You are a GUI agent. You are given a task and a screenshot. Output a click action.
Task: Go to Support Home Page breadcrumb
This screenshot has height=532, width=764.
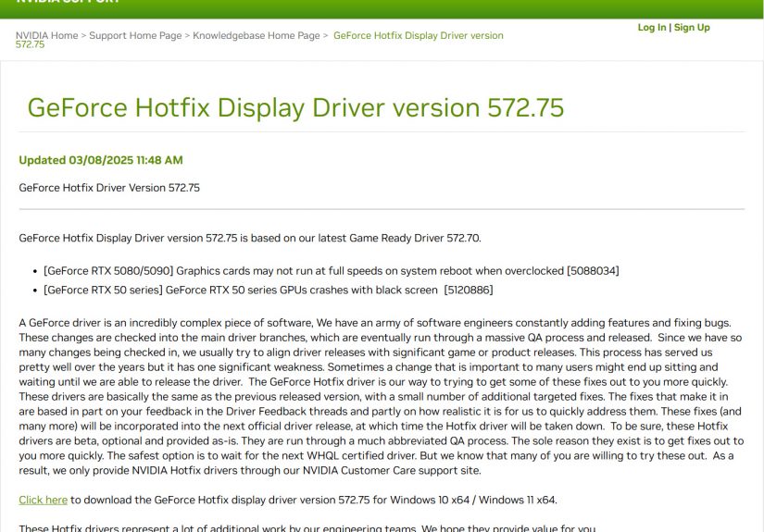pyautogui.click(x=135, y=35)
